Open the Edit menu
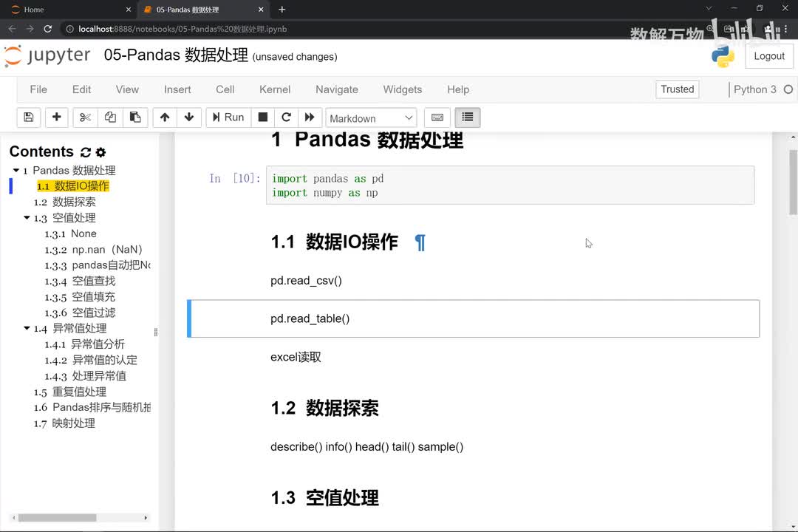Screen dimensions: 798x532 coord(81,89)
